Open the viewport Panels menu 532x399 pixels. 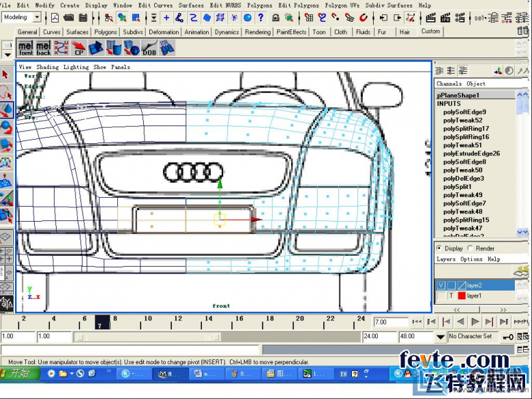pyautogui.click(x=121, y=67)
